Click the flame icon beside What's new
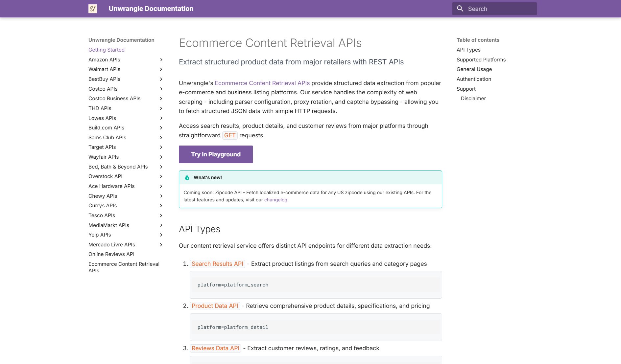The width and height of the screenshot is (621, 364). point(187,177)
